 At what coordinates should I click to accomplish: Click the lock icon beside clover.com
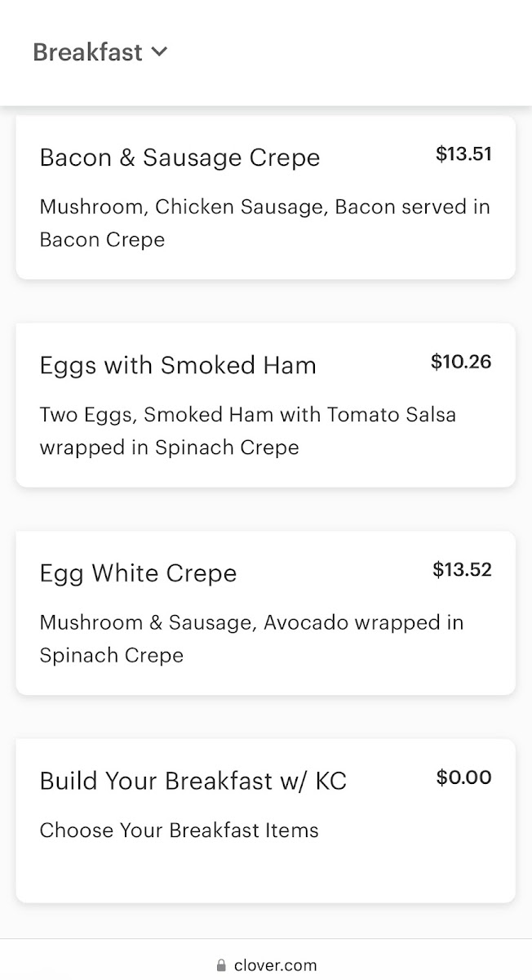(221, 966)
